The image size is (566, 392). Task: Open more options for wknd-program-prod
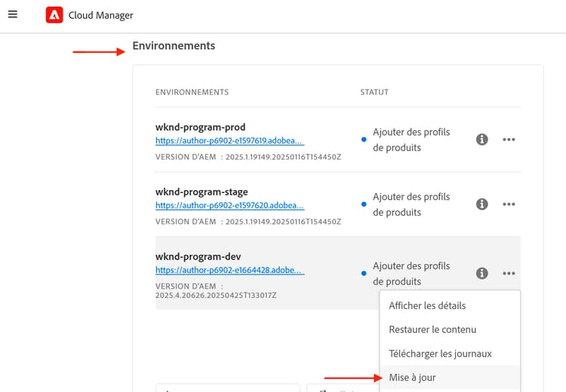pyautogui.click(x=509, y=139)
